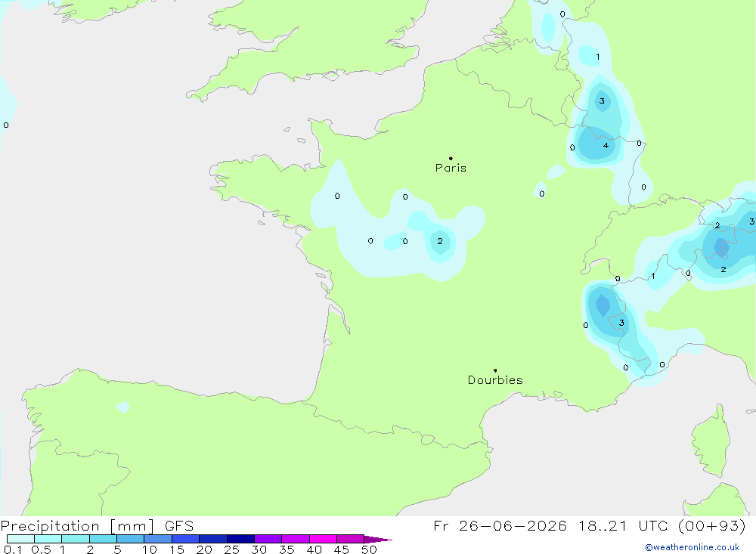
Task: Click legend scale label '25'
Action: [231, 549]
